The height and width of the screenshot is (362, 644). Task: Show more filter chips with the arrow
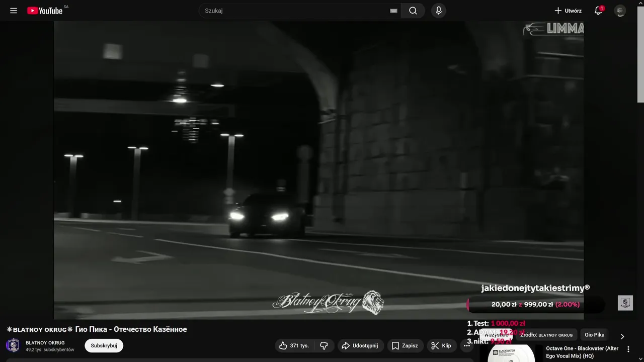tap(622, 336)
